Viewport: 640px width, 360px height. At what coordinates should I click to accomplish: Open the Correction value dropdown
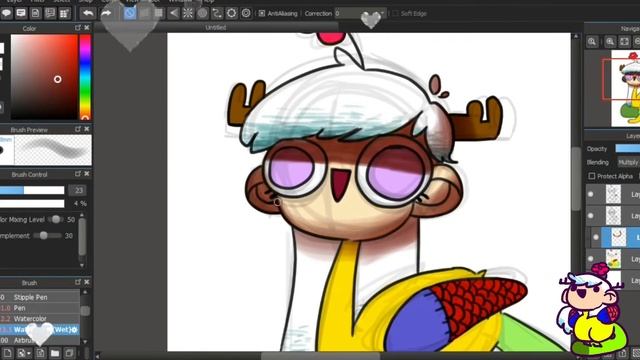point(382,13)
